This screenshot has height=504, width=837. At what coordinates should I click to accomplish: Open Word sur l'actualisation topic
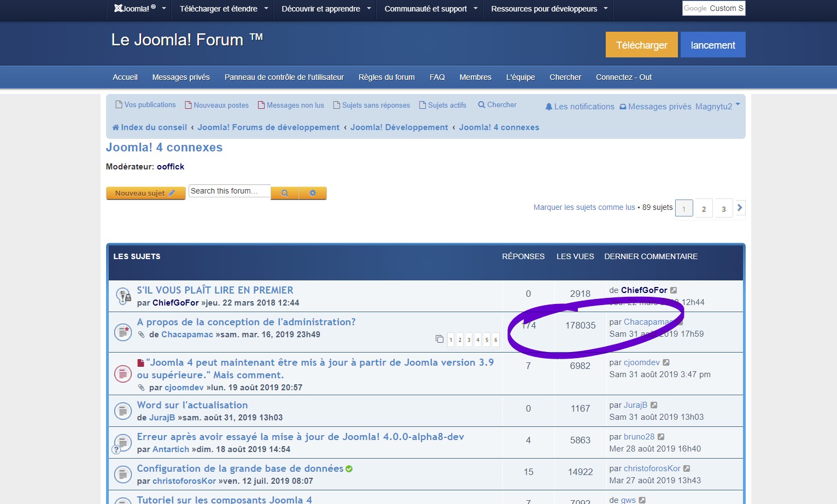[192, 405]
